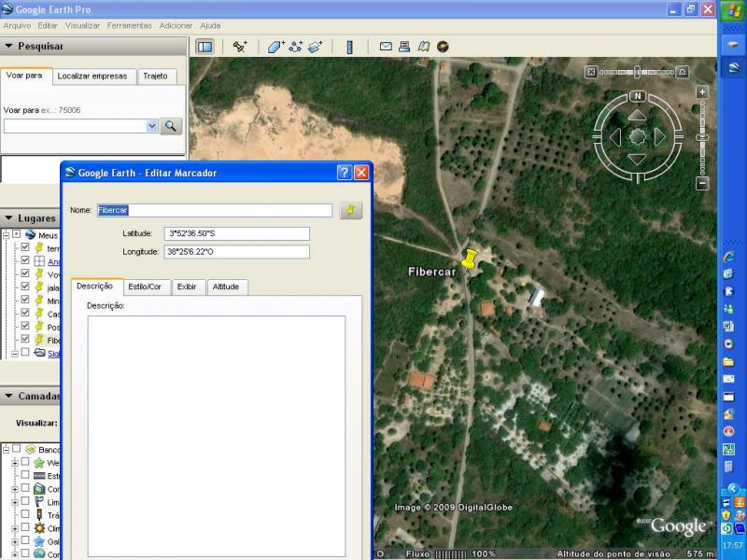Click the folded map toolbar icon
Image resolution: width=747 pixels, height=560 pixels.
[x=424, y=46]
